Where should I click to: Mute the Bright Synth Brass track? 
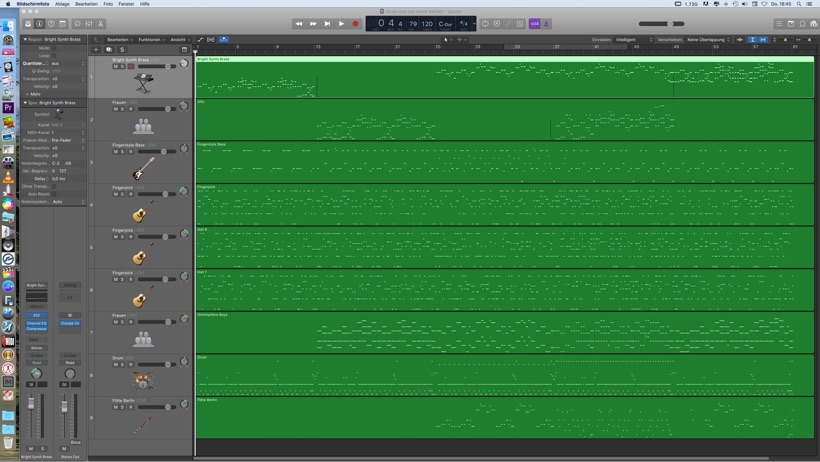(x=116, y=66)
